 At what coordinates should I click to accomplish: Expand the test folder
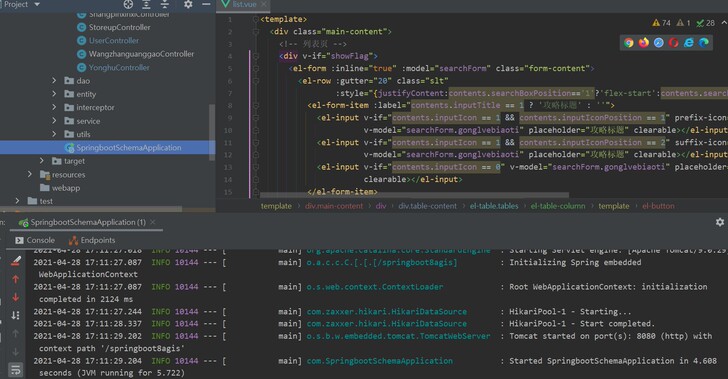click(x=18, y=201)
